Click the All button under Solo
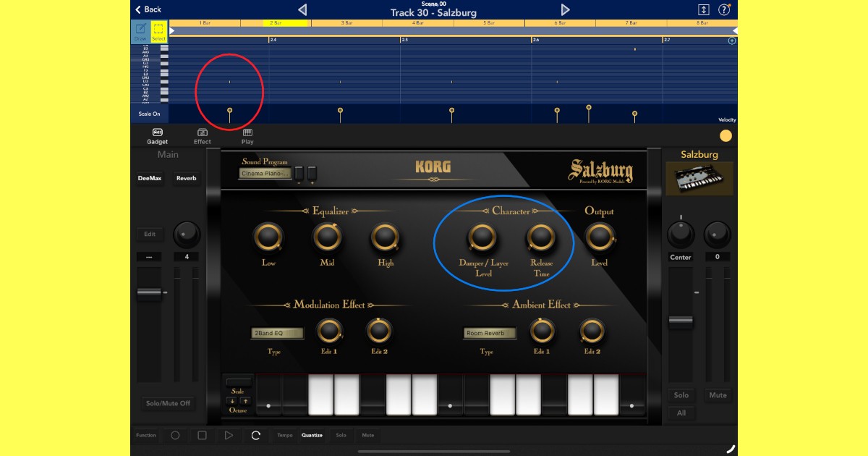The image size is (868, 456). 681,413
